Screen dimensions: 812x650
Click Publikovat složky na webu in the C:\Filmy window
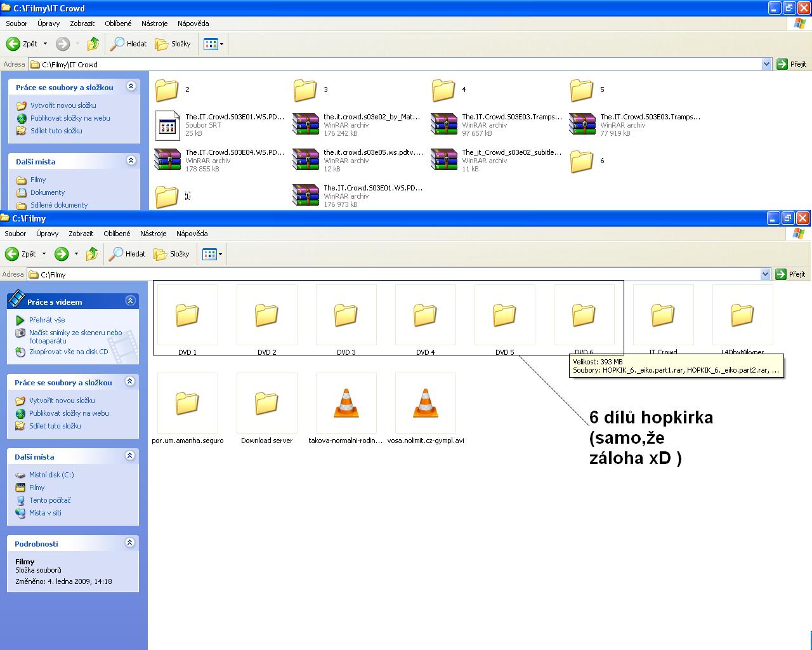pyautogui.click(x=69, y=413)
